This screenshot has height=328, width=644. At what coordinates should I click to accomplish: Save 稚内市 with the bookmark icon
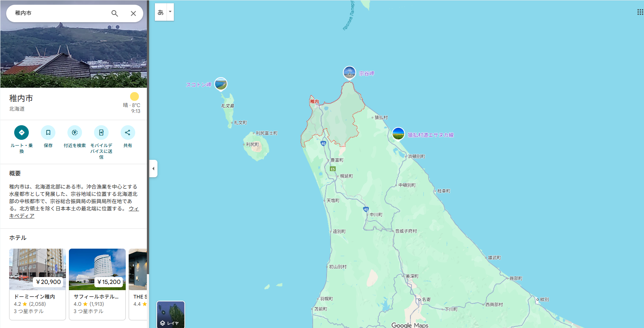[x=48, y=133]
